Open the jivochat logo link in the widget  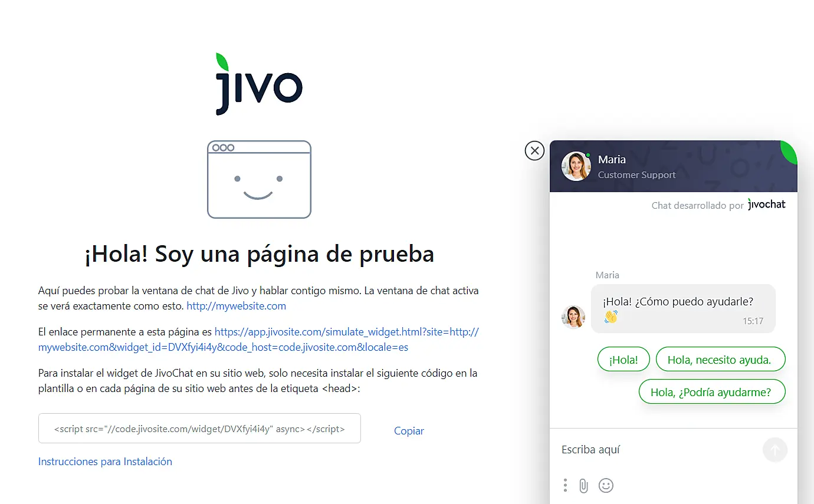click(x=767, y=205)
